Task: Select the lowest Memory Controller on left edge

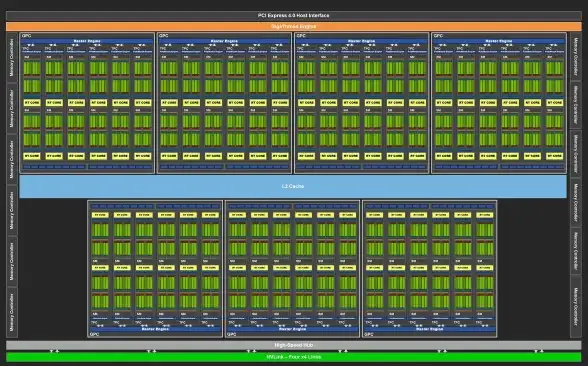Action: (x=12, y=312)
